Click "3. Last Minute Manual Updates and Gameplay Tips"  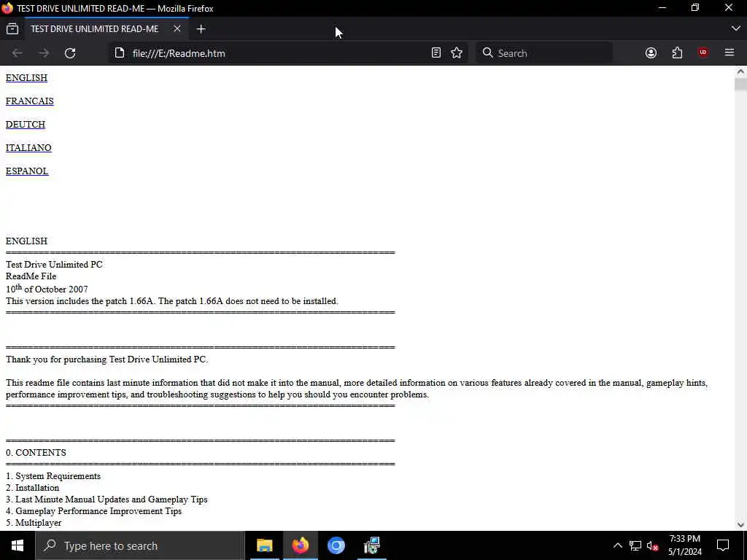(x=107, y=499)
